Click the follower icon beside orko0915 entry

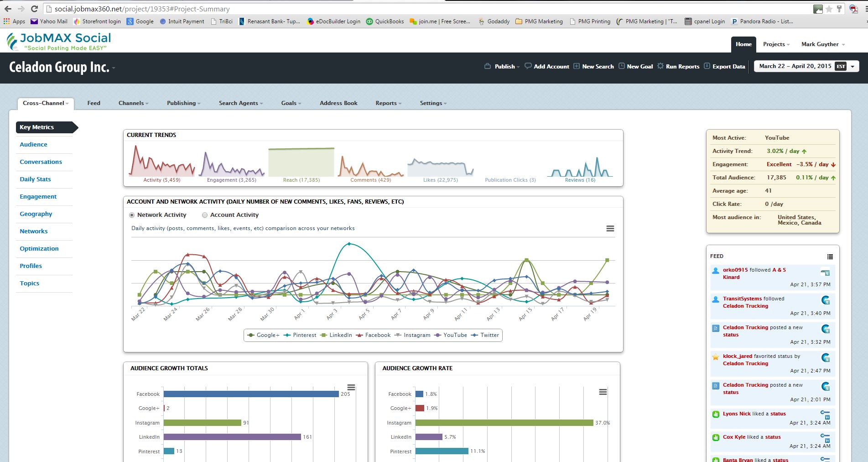716,270
